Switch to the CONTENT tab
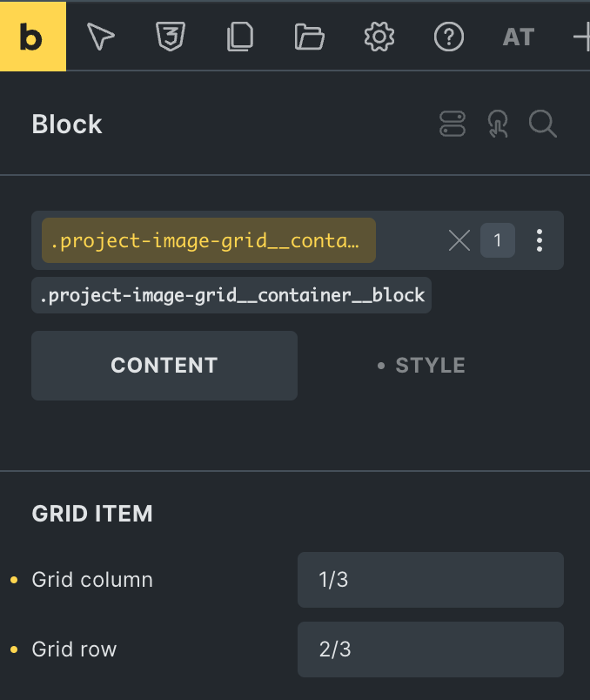This screenshot has width=590, height=700. (x=164, y=366)
